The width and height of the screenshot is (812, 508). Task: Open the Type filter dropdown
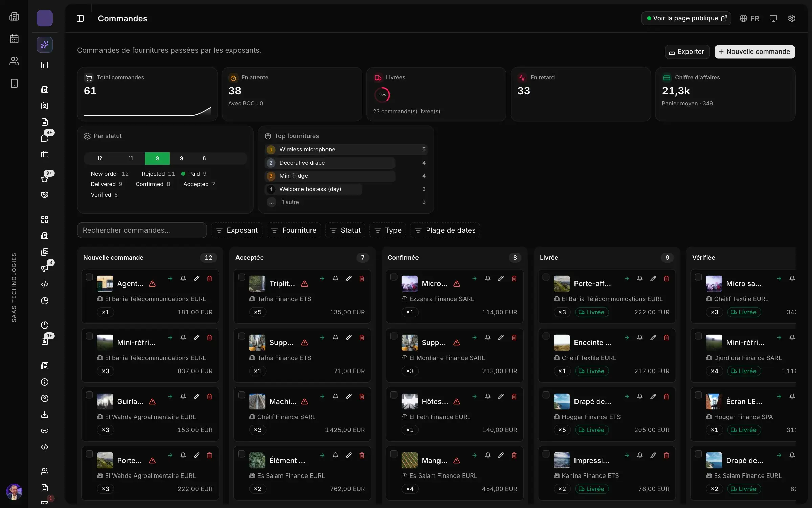pyautogui.click(x=388, y=230)
